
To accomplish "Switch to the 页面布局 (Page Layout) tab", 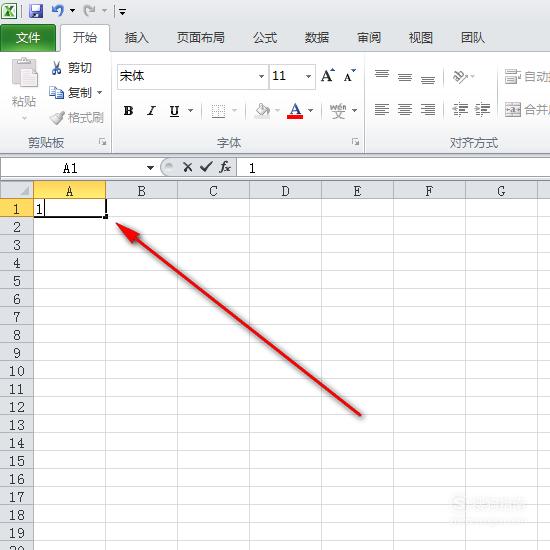I will (200, 38).
